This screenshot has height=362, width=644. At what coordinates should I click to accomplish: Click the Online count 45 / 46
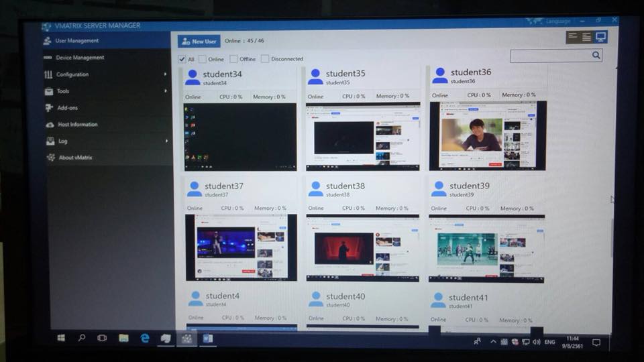coord(244,41)
